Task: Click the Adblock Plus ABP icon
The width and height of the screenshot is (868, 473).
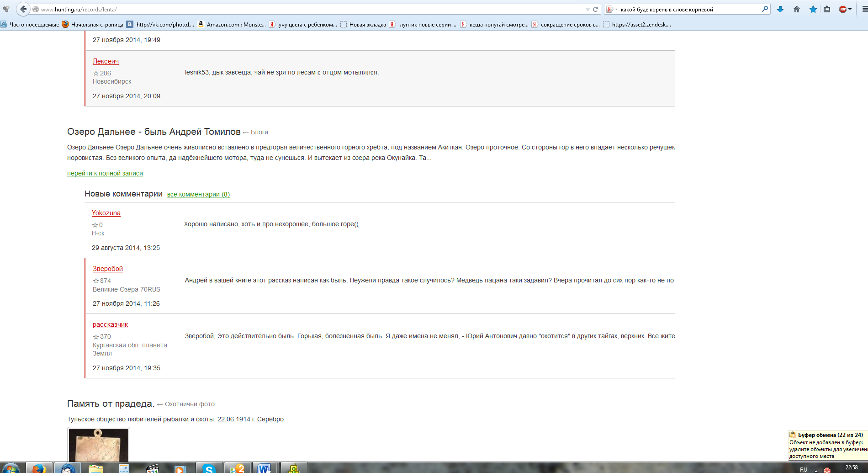Action: pos(843,9)
